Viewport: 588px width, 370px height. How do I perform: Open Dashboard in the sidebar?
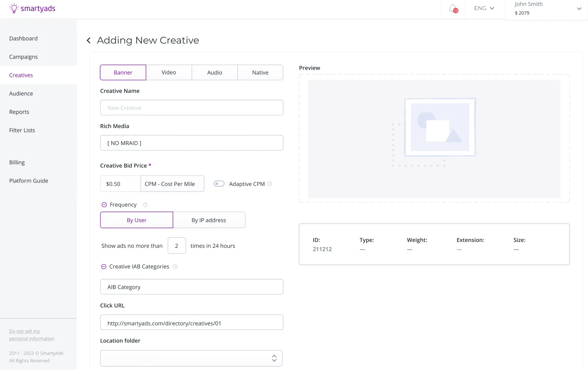click(x=23, y=38)
